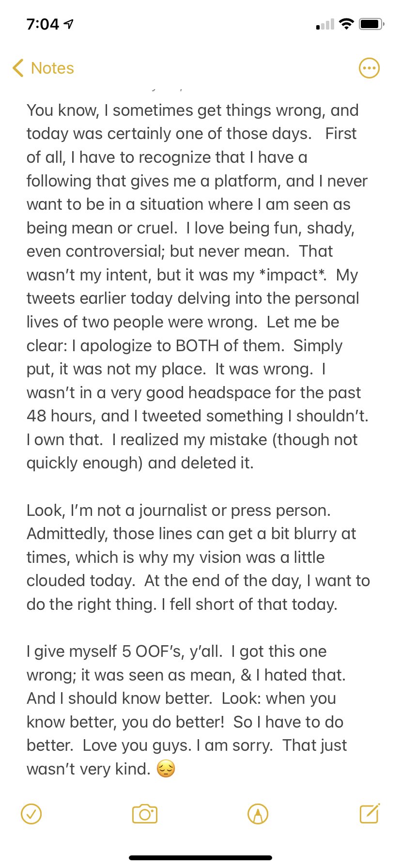Compose a new note

point(370,813)
